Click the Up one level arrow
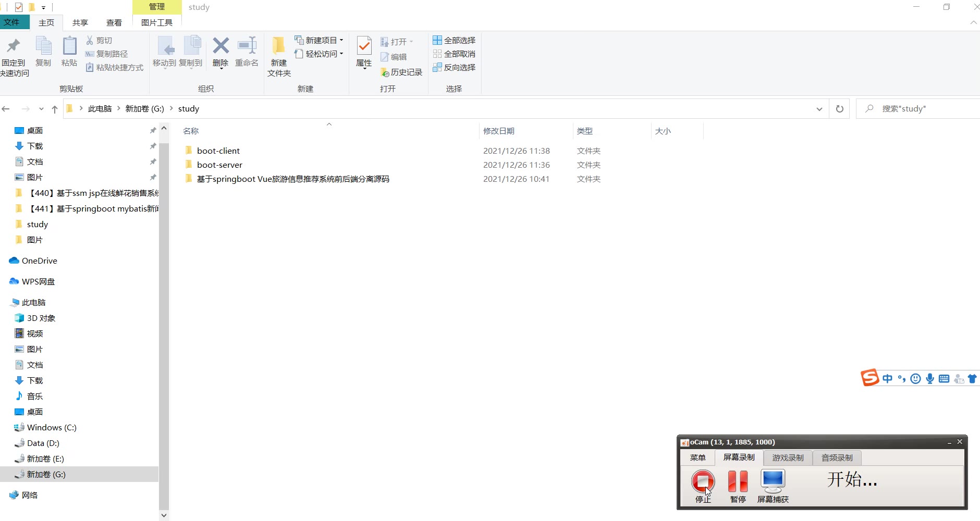 click(x=55, y=109)
